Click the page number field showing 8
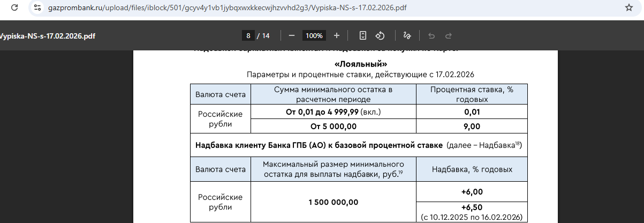 [x=248, y=36]
